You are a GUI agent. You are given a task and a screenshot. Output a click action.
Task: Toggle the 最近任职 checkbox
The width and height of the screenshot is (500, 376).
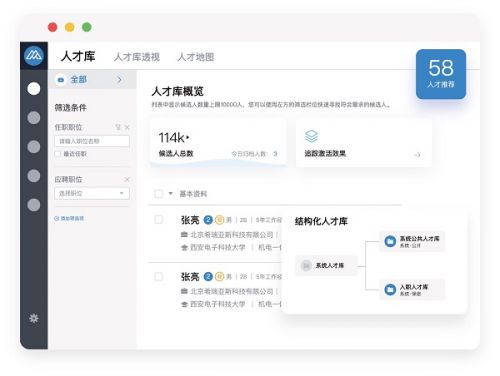click(58, 154)
